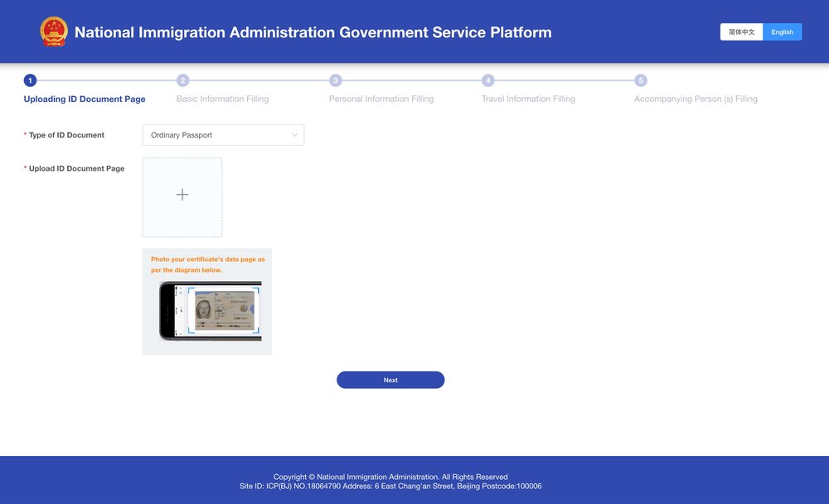Select step 1 Uploading ID Document Page circle
Image resolution: width=829 pixels, height=504 pixels.
[x=30, y=80]
